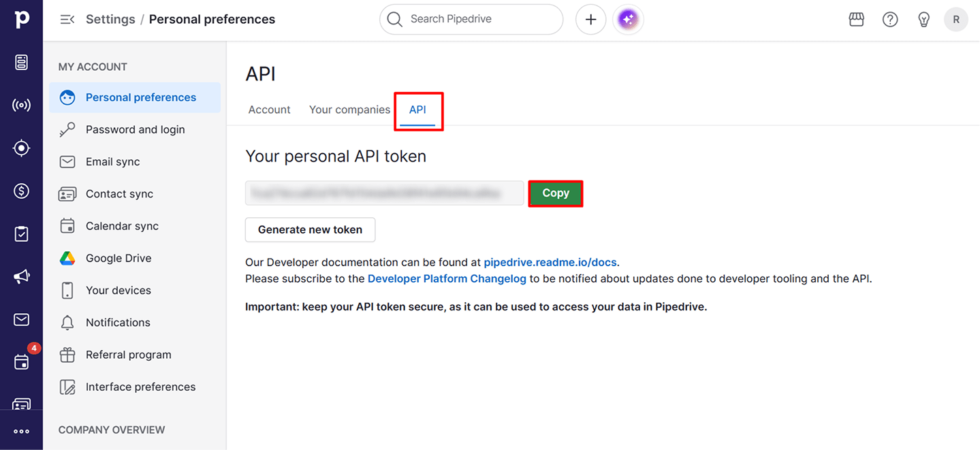Image resolution: width=980 pixels, height=450 pixels.
Task: Expand more navigation options via the ellipsis icon
Action: tap(21, 430)
